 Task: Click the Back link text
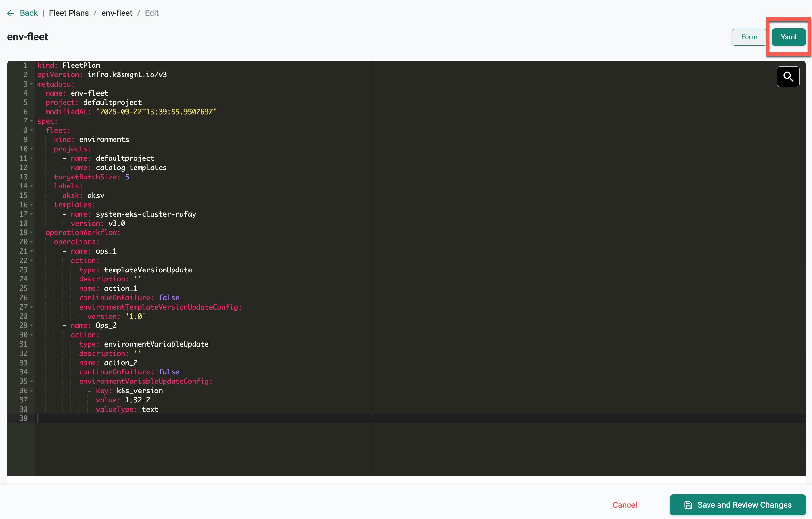click(29, 13)
